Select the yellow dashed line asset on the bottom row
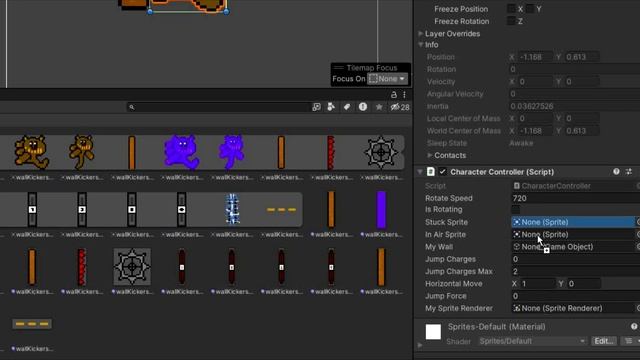 tap(32, 324)
